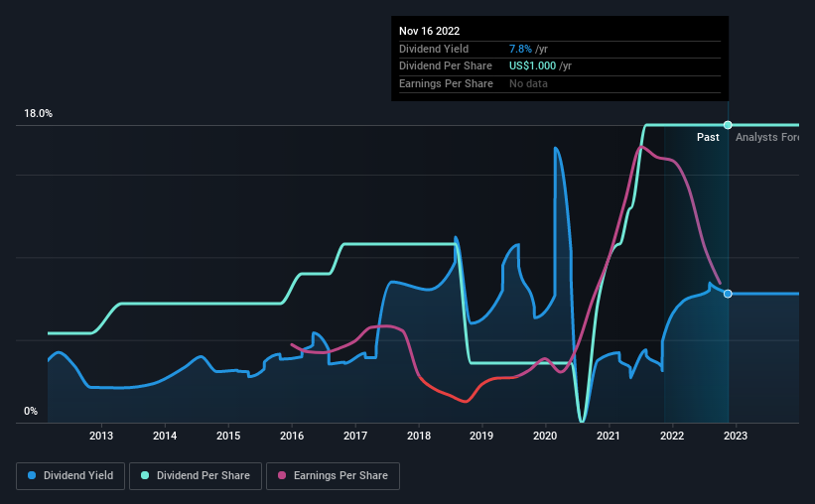Click the 0% y-axis label

point(31,412)
